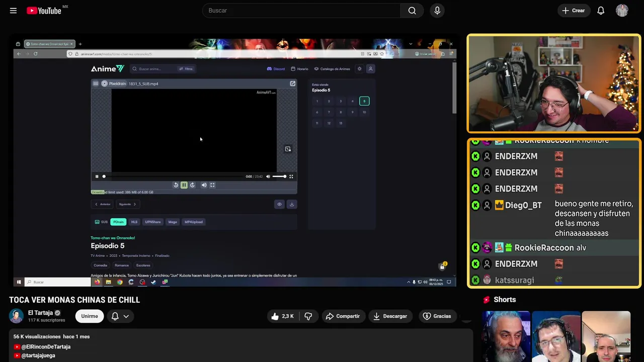Screen dimensions: 644x362
Task: Open new browser tab plus button
Action: (x=80, y=44)
